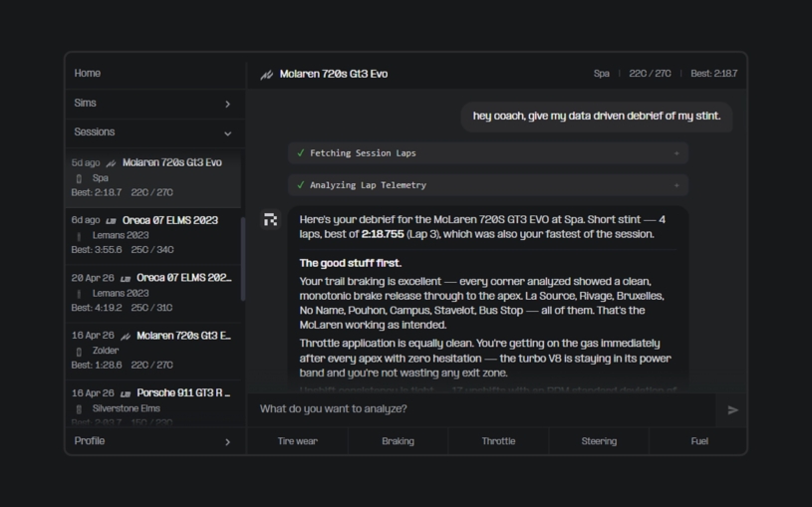812x507 pixels.
Task: Click the LM brand icon in 20 Apr Oreca session
Action: pyautogui.click(x=126, y=279)
